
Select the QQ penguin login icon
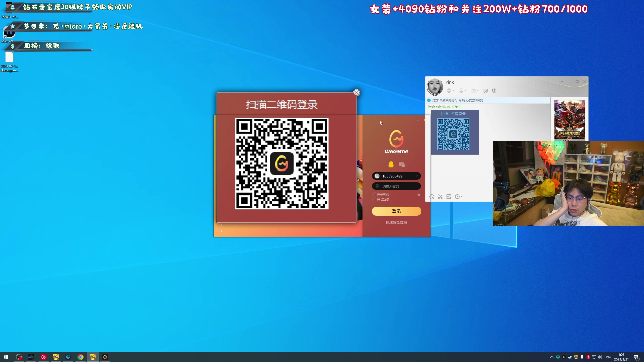click(391, 164)
